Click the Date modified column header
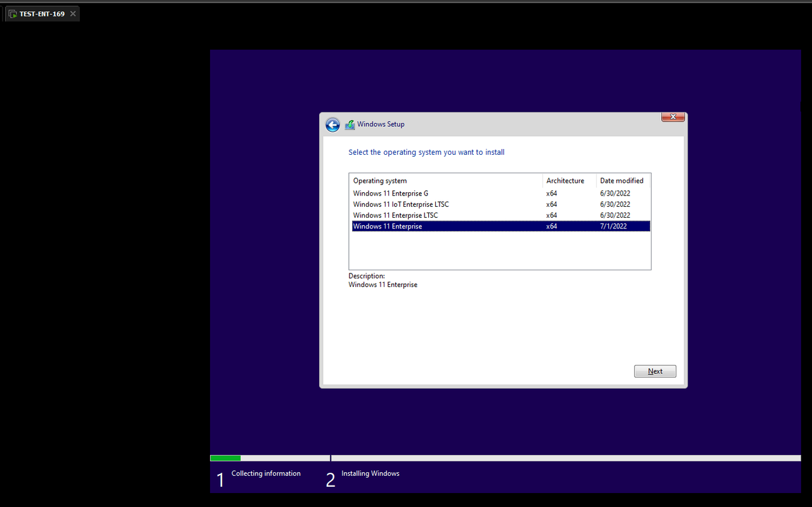812x507 pixels. click(x=624, y=181)
